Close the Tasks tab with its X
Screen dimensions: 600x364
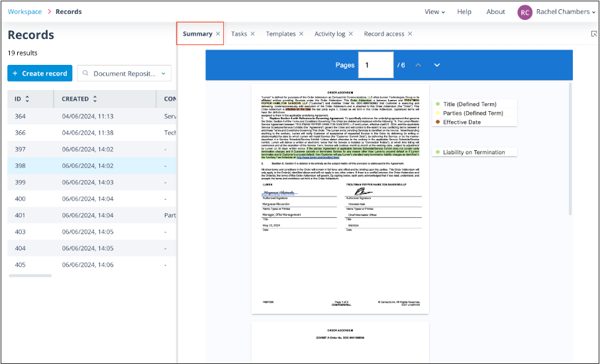coord(252,34)
